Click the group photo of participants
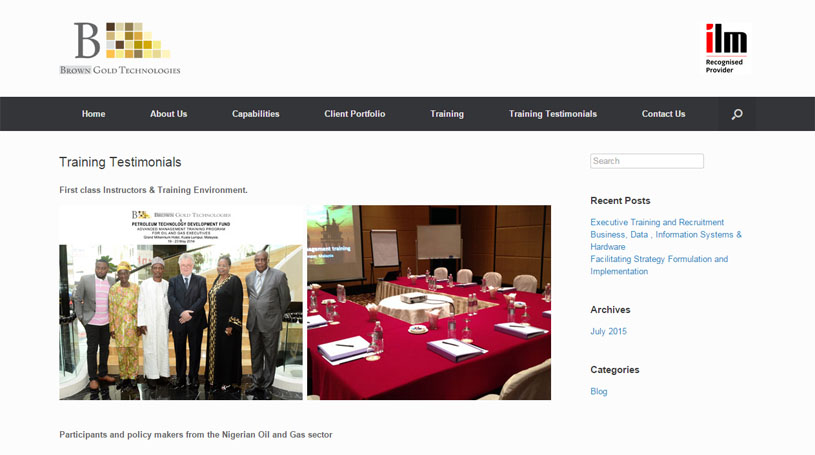 [x=181, y=303]
